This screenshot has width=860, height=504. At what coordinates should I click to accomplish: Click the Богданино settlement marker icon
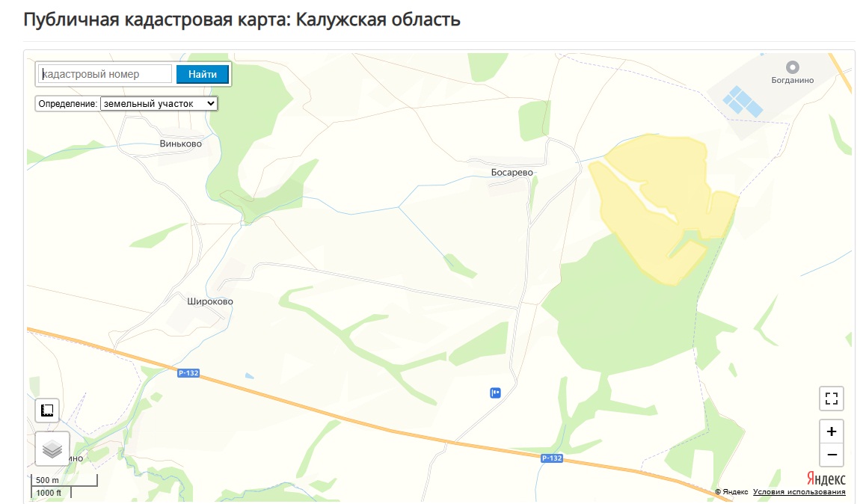click(x=793, y=67)
